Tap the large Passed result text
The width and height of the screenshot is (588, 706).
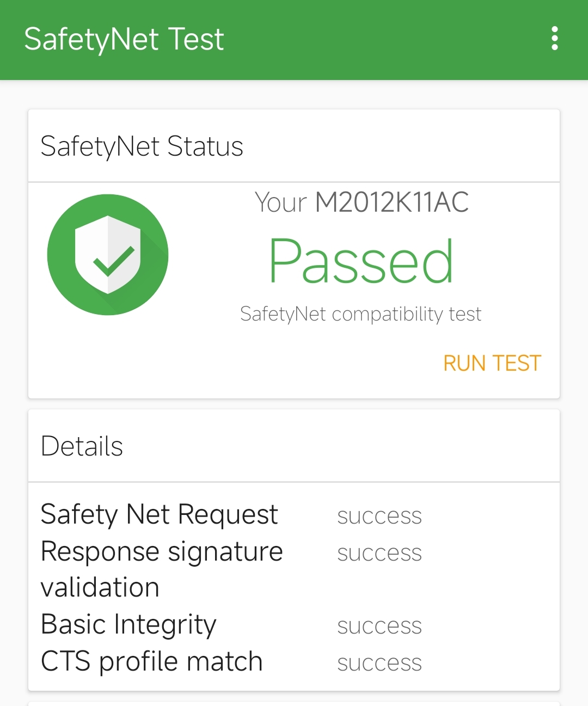click(361, 261)
